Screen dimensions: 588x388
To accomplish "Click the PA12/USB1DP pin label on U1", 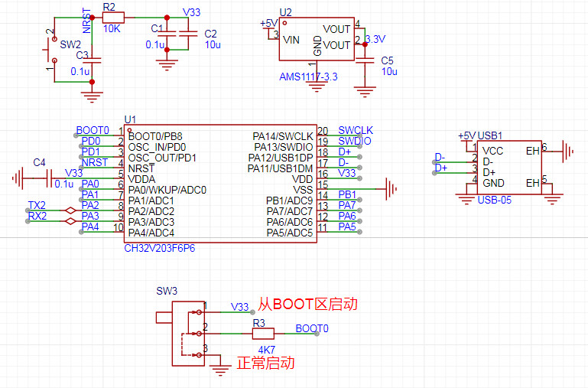I will (281, 158).
